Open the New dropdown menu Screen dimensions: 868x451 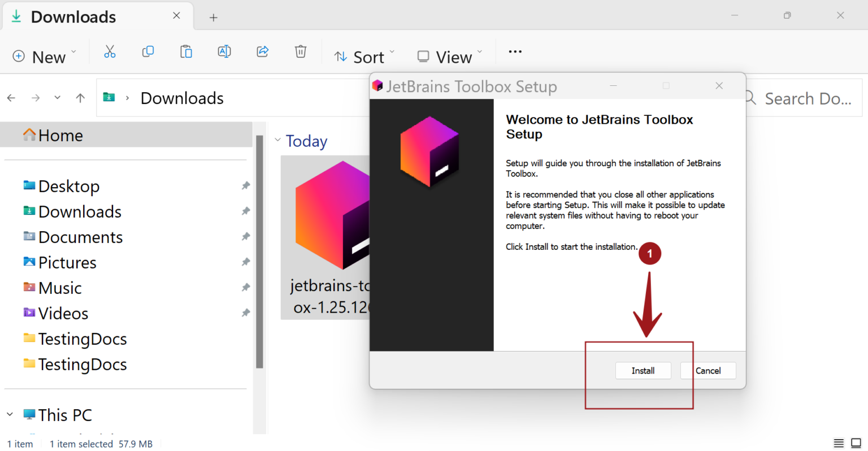click(x=44, y=57)
